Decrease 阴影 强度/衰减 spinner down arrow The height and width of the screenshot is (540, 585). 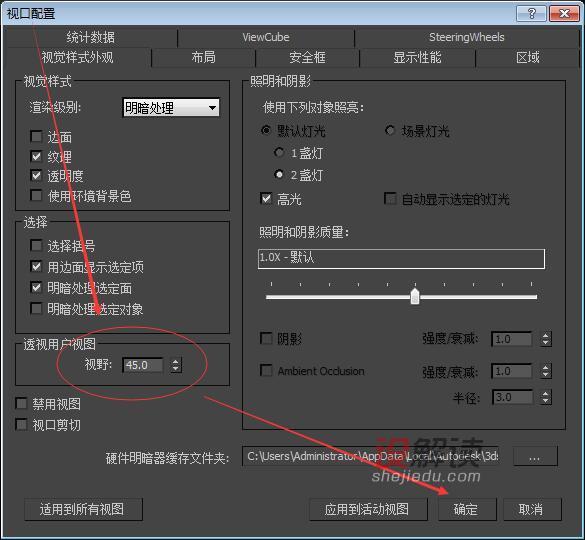click(x=546, y=343)
